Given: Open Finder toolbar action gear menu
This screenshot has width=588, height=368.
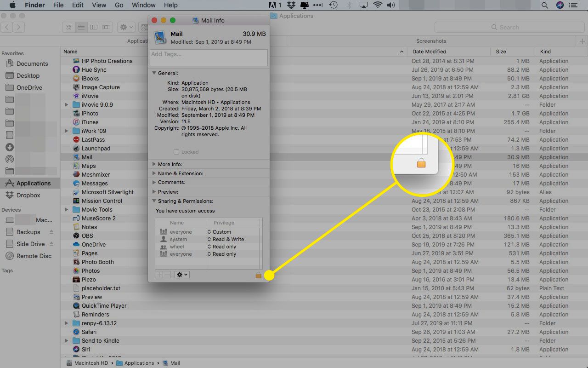Looking at the screenshot, I should pos(126,27).
